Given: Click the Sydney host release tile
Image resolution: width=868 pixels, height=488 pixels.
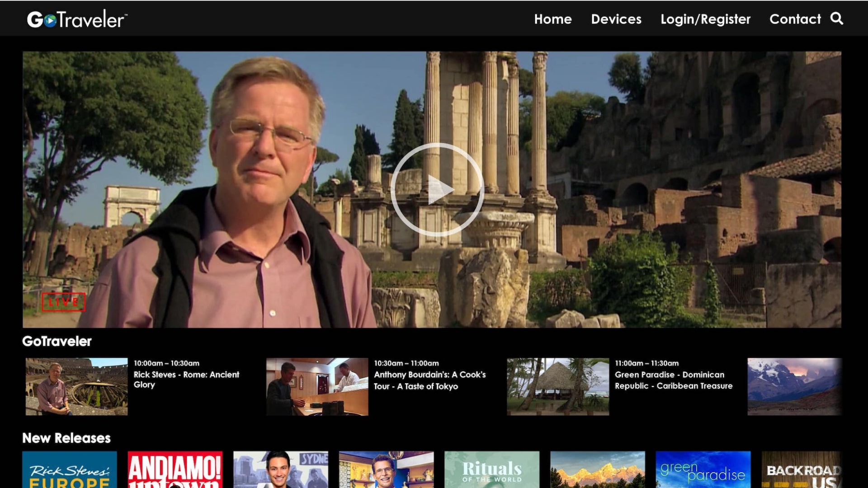Looking at the screenshot, I should pyautogui.click(x=281, y=470).
